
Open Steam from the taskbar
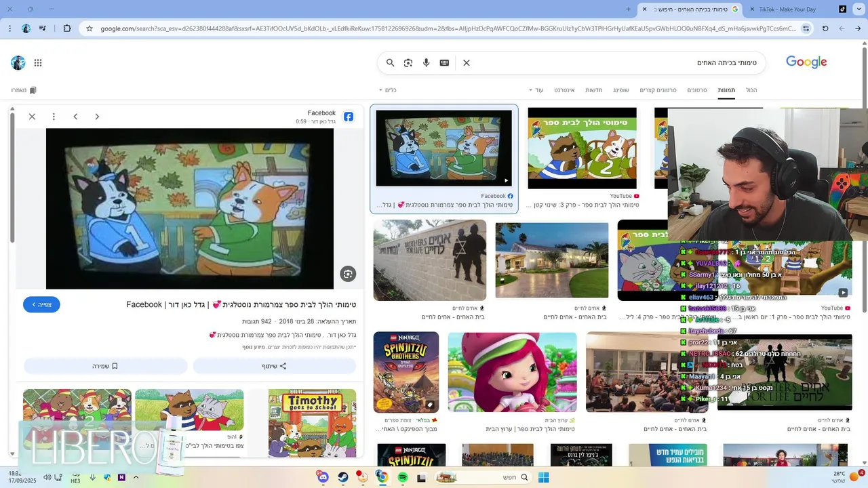[x=343, y=477]
